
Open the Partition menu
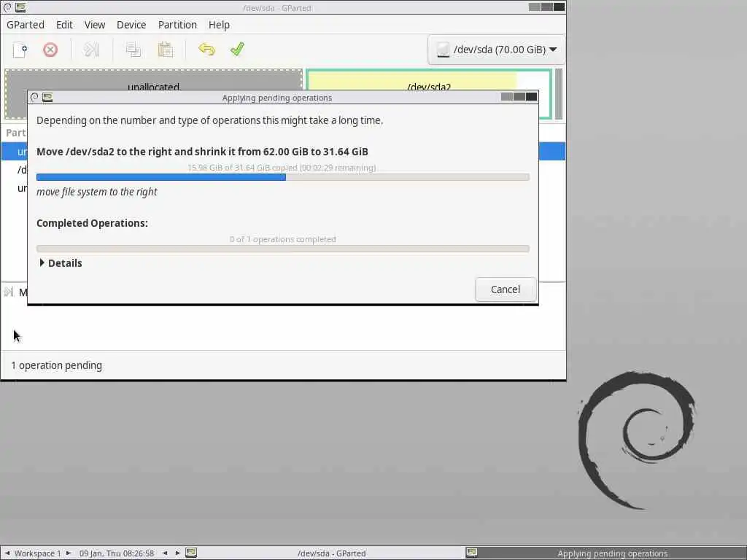[x=177, y=25]
